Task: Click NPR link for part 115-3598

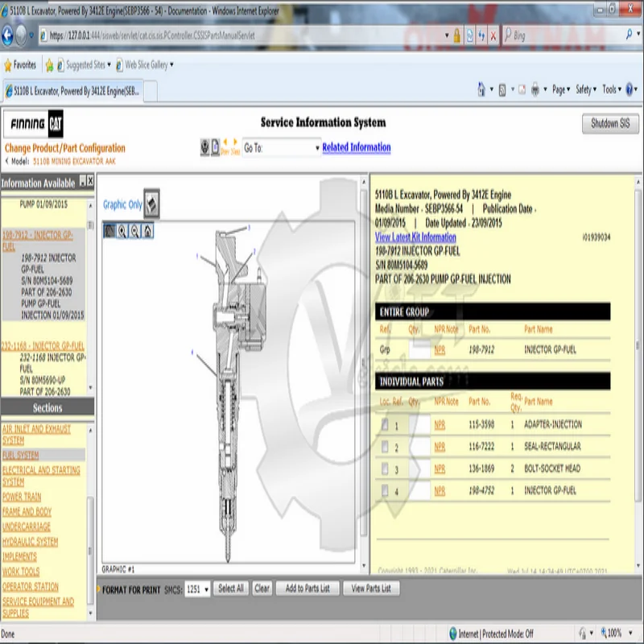Action: point(440,425)
